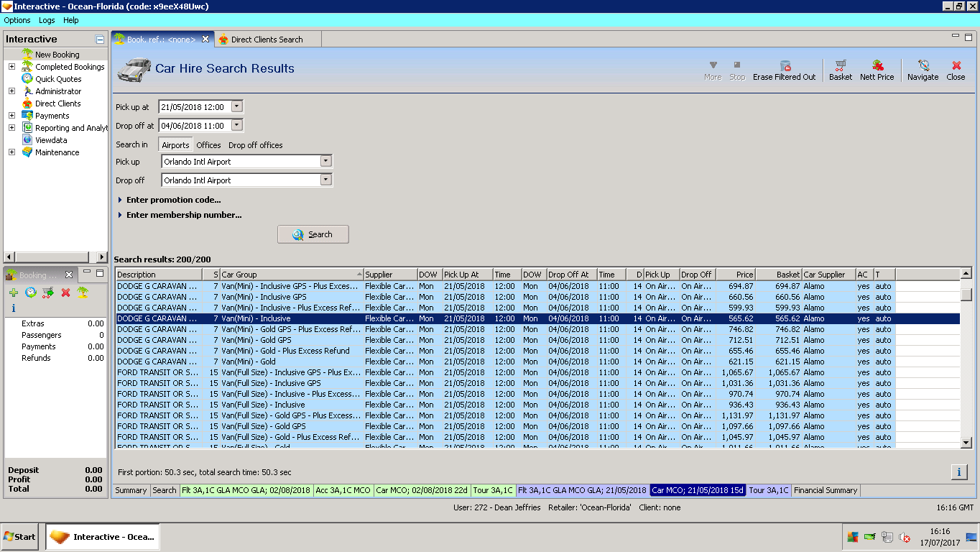
Task: Switch search mode to Offices
Action: tap(208, 145)
